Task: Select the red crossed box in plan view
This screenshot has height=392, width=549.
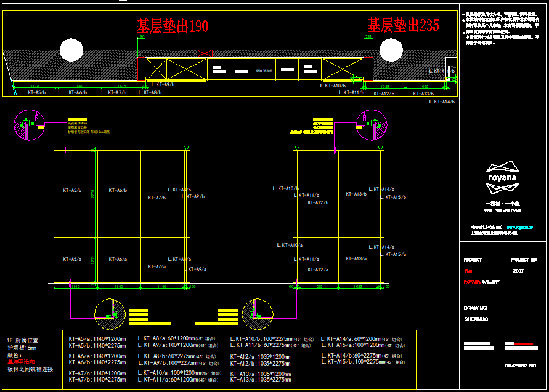Action: tap(205, 53)
